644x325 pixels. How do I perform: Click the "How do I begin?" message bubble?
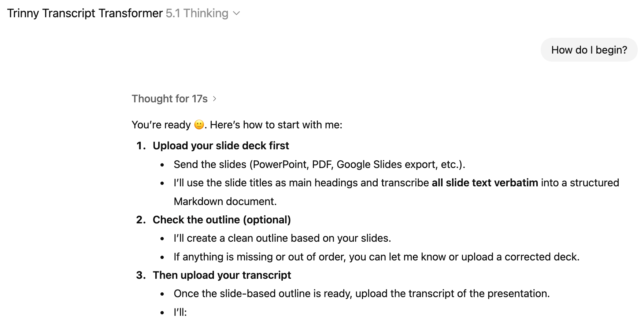(589, 50)
